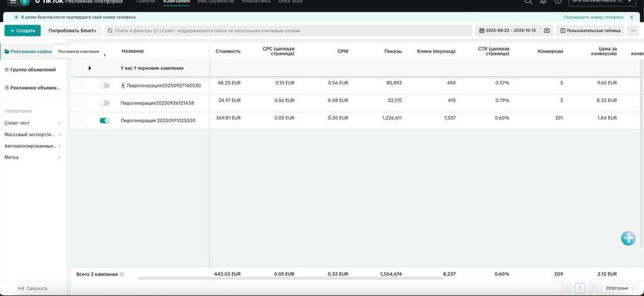
Task: Expand the draft campaign row triangle
Action: tap(90, 68)
